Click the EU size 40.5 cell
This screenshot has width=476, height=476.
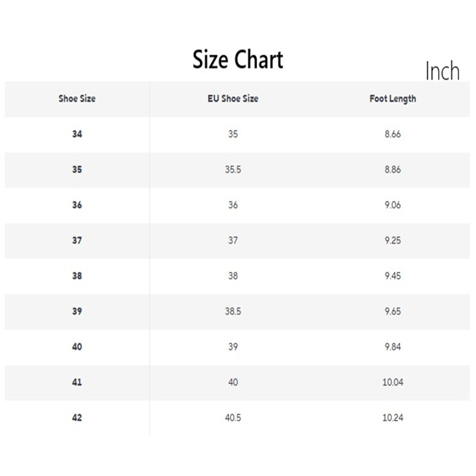233,418
